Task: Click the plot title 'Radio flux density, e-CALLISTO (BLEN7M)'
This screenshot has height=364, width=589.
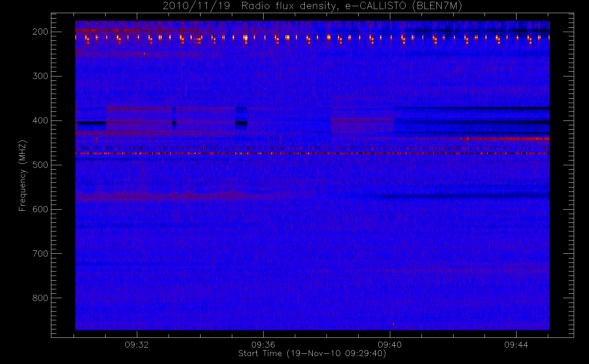Action: coord(352,6)
